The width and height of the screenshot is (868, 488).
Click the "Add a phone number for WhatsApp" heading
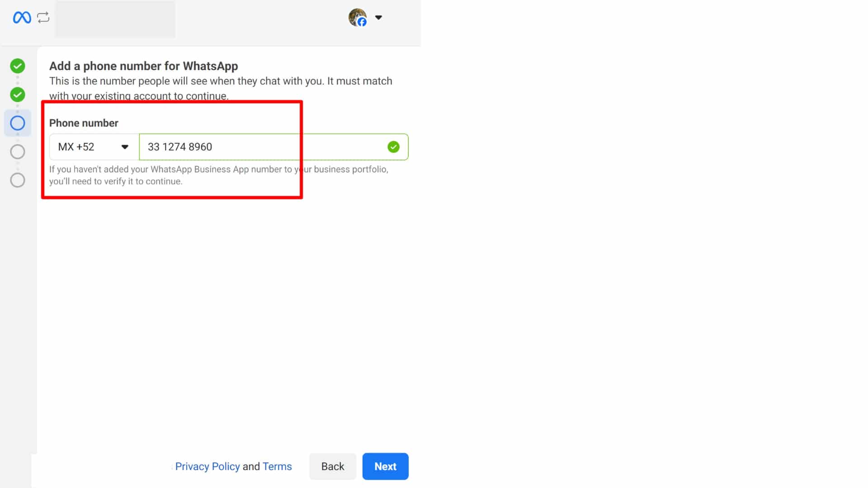click(143, 66)
